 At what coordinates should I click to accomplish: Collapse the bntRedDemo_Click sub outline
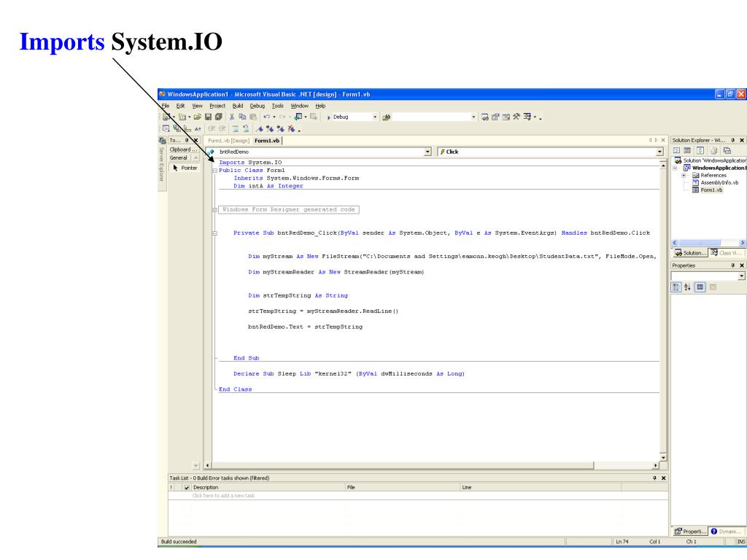point(215,233)
